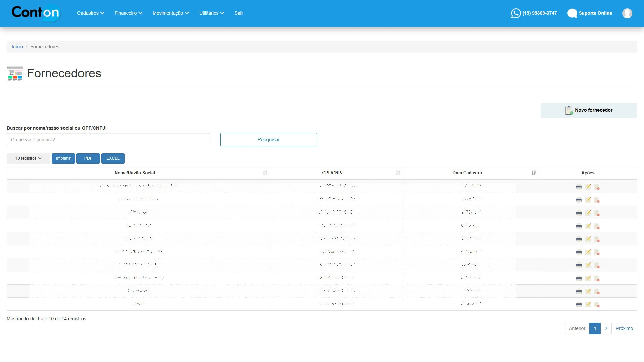Click the WhatsApp phone contact icon
The image size is (644, 362).
point(516,13)
